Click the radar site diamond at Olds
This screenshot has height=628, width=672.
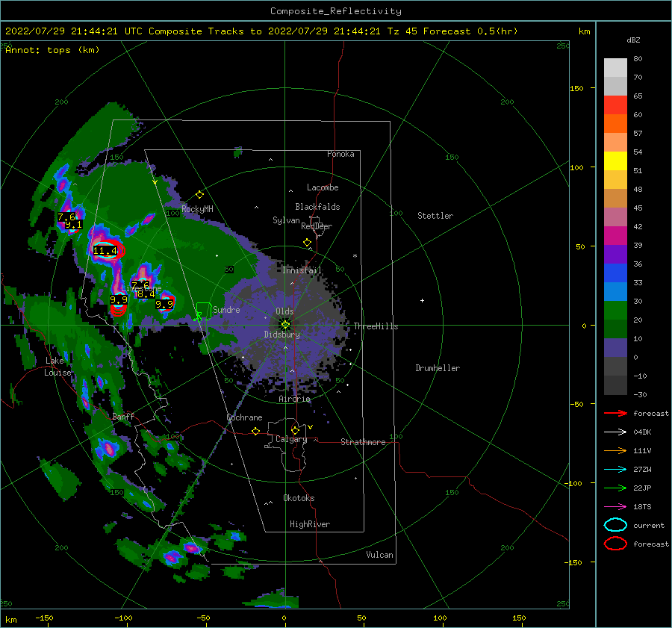tap(285, 325)
